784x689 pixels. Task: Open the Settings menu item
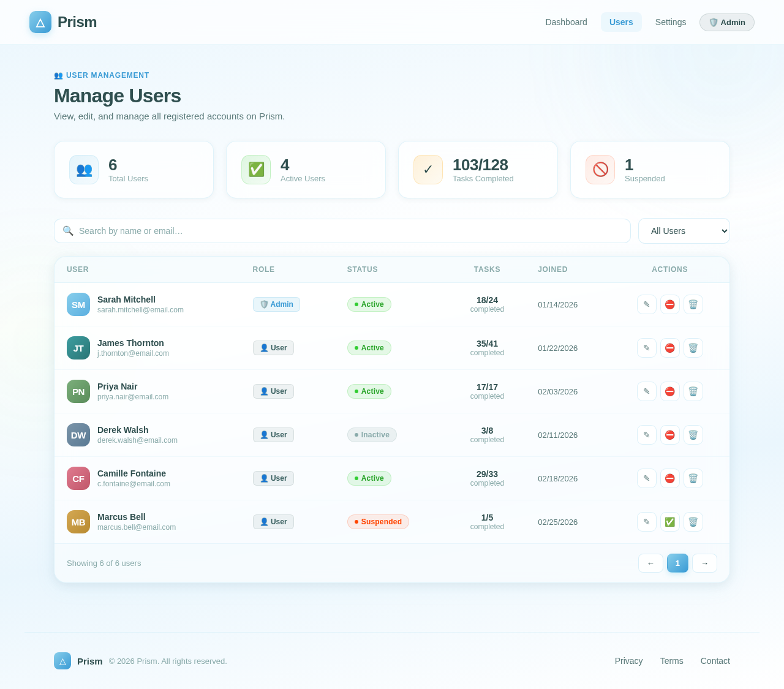[670, 22]
